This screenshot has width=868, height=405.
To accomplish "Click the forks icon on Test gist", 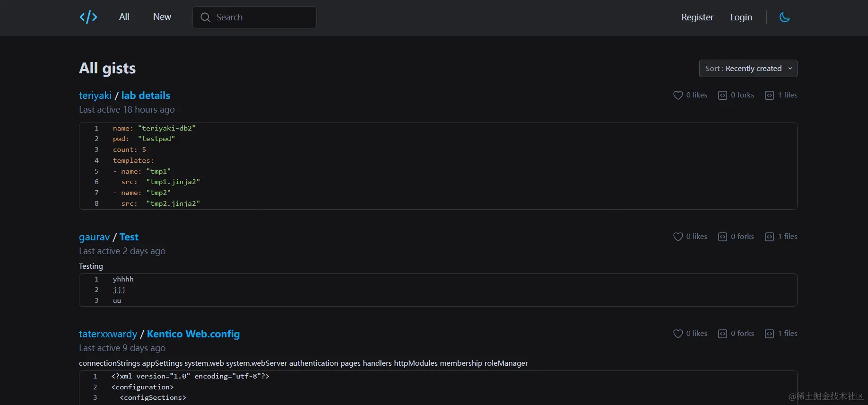I will (x=722, y=237).
